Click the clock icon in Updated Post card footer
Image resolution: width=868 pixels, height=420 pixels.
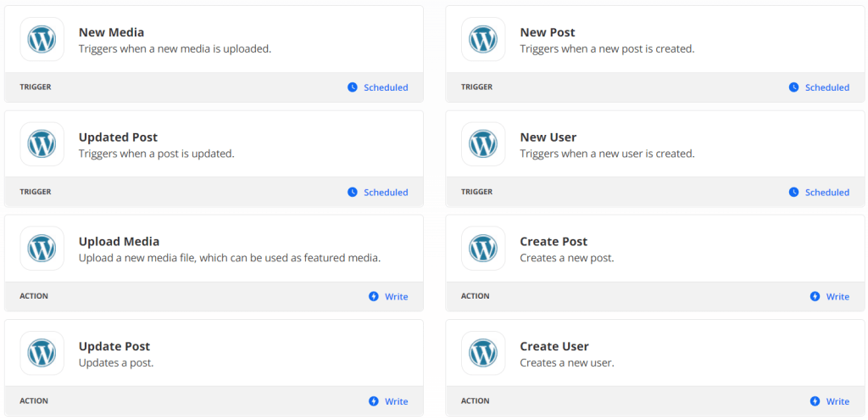353,192
